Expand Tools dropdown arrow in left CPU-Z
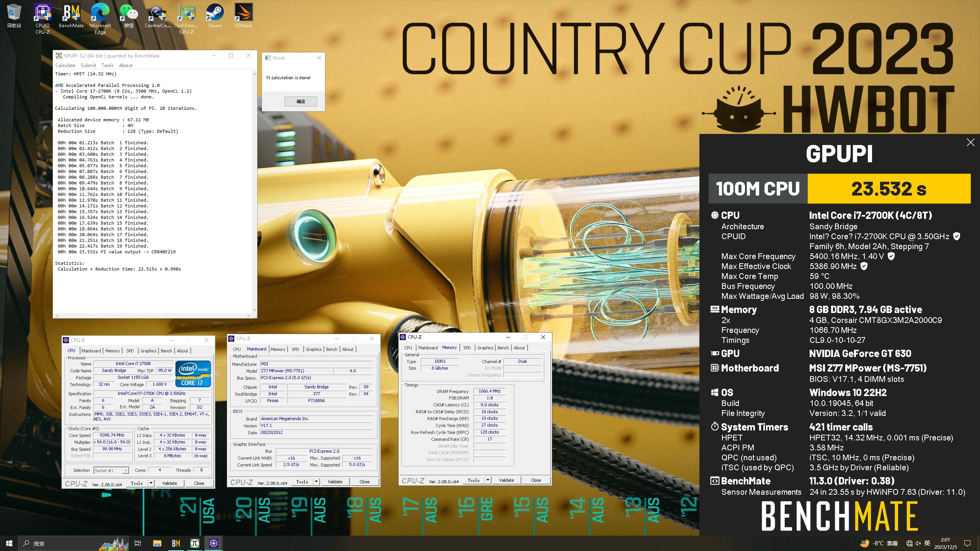 pyautogui.click(x=151, y=483)
